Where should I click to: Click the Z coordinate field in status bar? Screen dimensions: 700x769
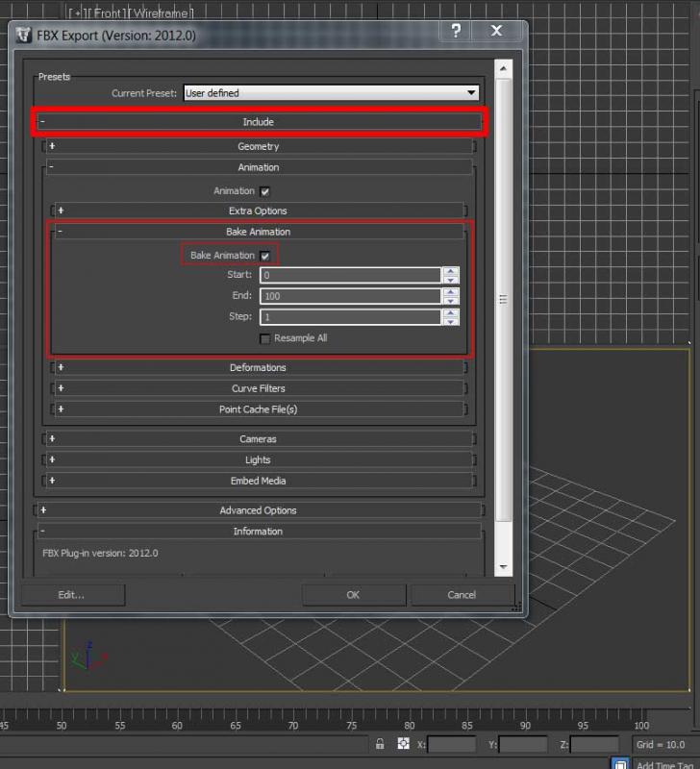click(x=594, y=744)
